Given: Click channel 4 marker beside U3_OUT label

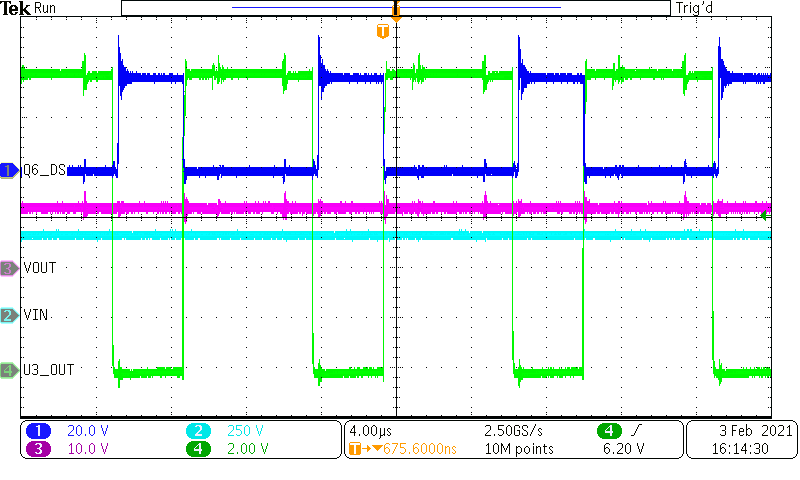Looking at the screenshot, I should click(9, 370).
